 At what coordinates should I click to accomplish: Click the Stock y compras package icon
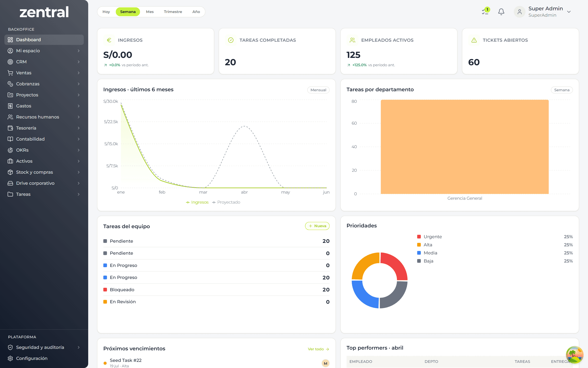[10, 172]
